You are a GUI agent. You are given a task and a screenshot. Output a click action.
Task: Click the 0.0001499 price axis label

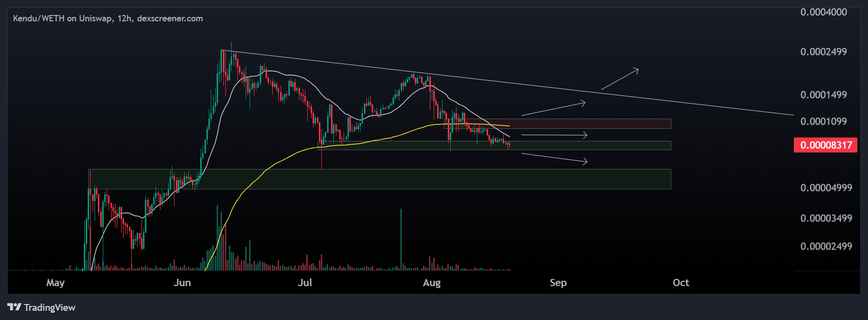[823, 95]
